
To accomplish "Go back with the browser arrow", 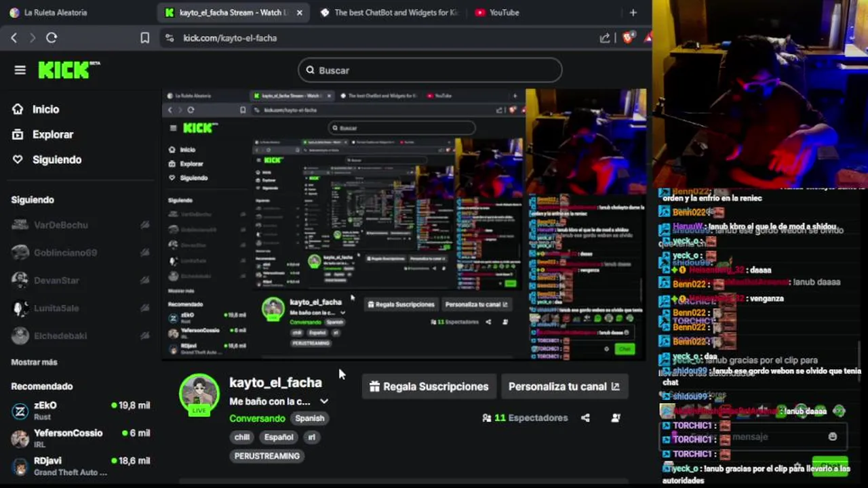I will pos(14,38).
